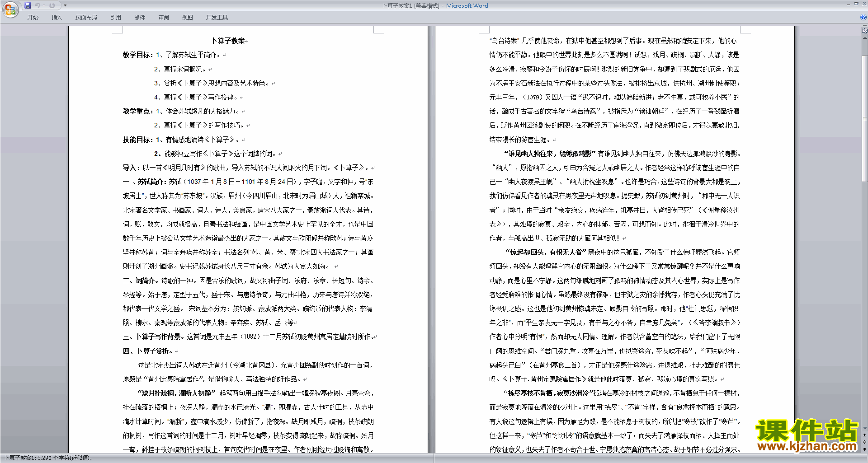Click the bold quote "缺月挂疏桐,漏断人初静"

(177, 393)
